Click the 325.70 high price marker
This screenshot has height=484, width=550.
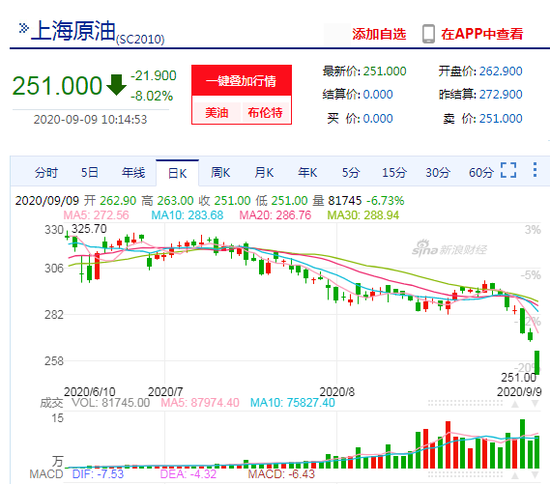point(89,229)
